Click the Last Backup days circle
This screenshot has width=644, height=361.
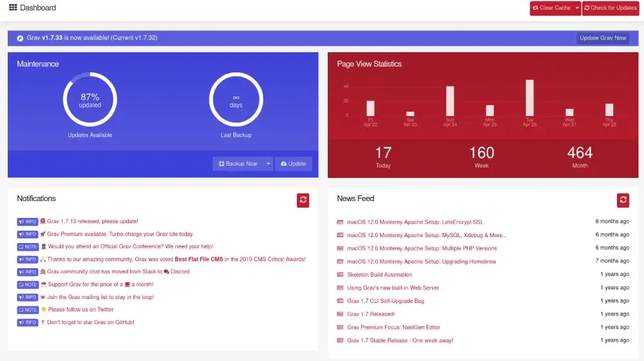click(x=236, y=99)
